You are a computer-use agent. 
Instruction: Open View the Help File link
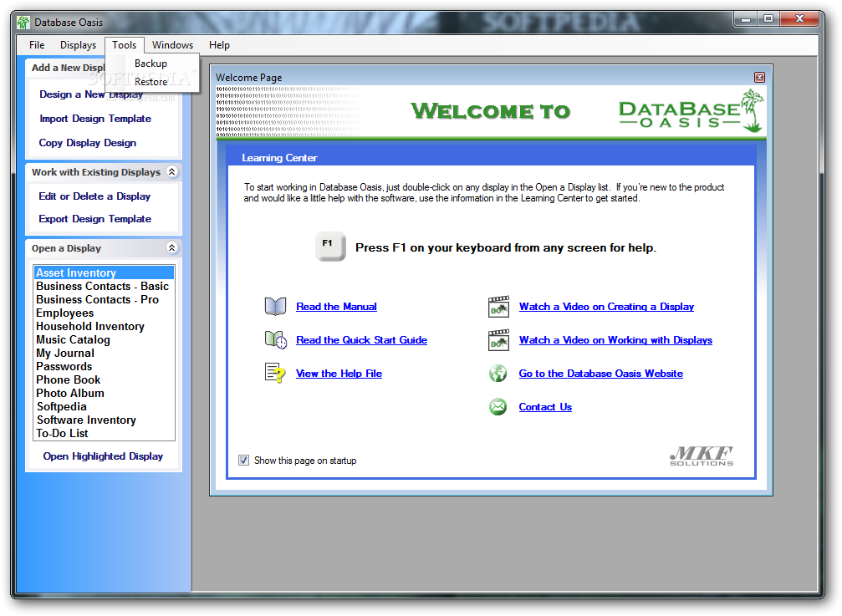[339, 373]
